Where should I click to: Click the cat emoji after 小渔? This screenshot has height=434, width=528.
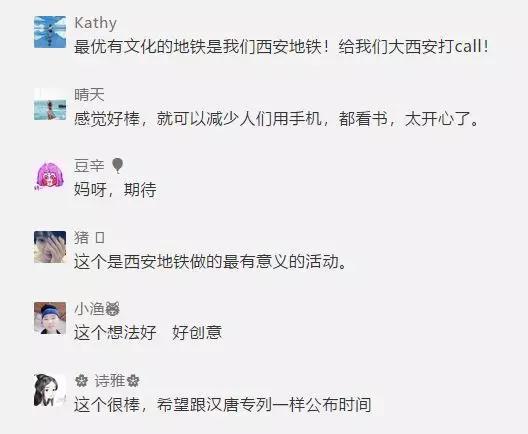pyautogui.click(x=112, y=309)
